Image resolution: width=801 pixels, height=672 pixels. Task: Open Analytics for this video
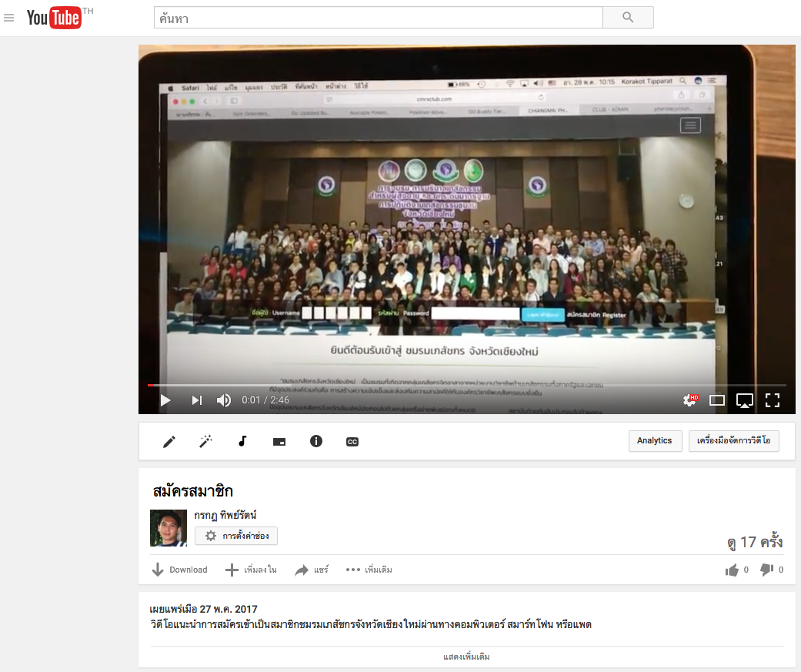click(655, 440)
